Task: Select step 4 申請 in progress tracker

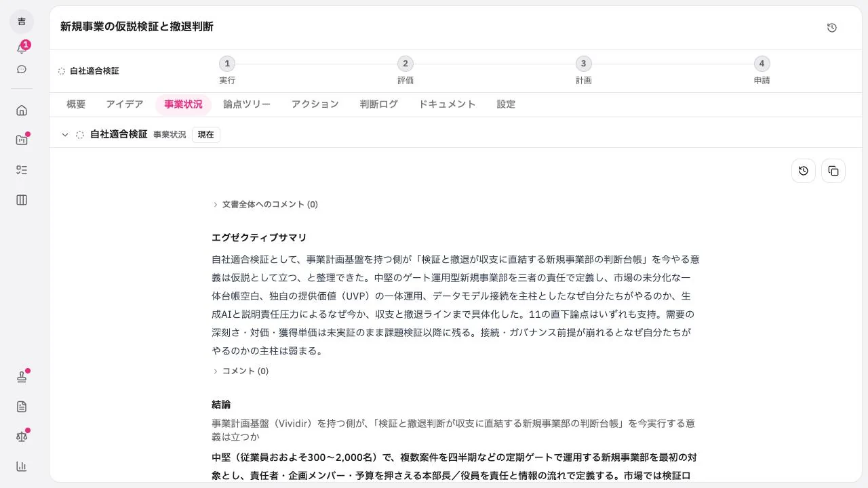Action: point(762,70)
